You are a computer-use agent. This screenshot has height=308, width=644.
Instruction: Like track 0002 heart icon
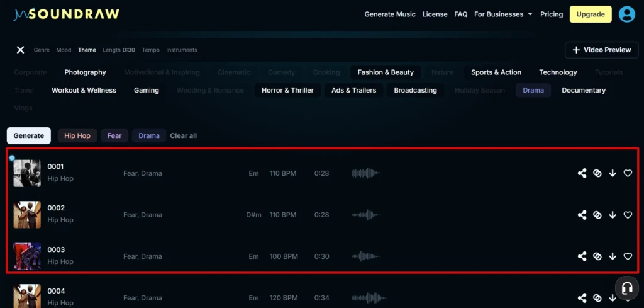click(628, 215)
